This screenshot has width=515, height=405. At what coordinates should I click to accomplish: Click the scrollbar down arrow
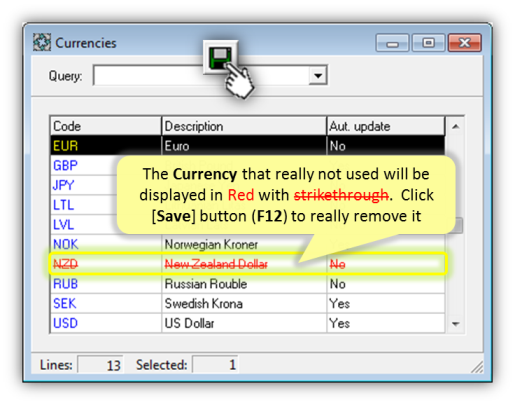[455, 324]
